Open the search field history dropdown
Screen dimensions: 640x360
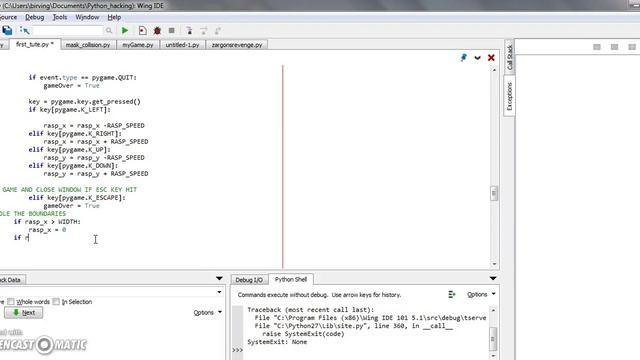pos(219,292)
